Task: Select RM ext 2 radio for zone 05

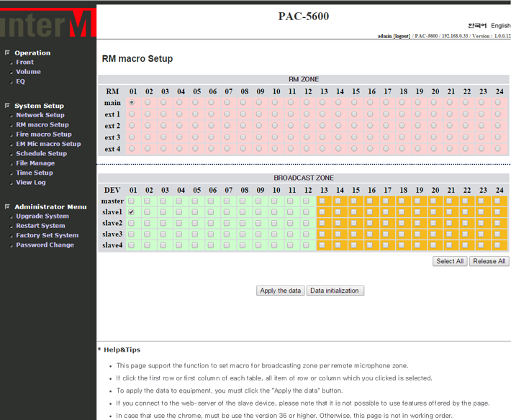Action: click(x=195, y=125)
